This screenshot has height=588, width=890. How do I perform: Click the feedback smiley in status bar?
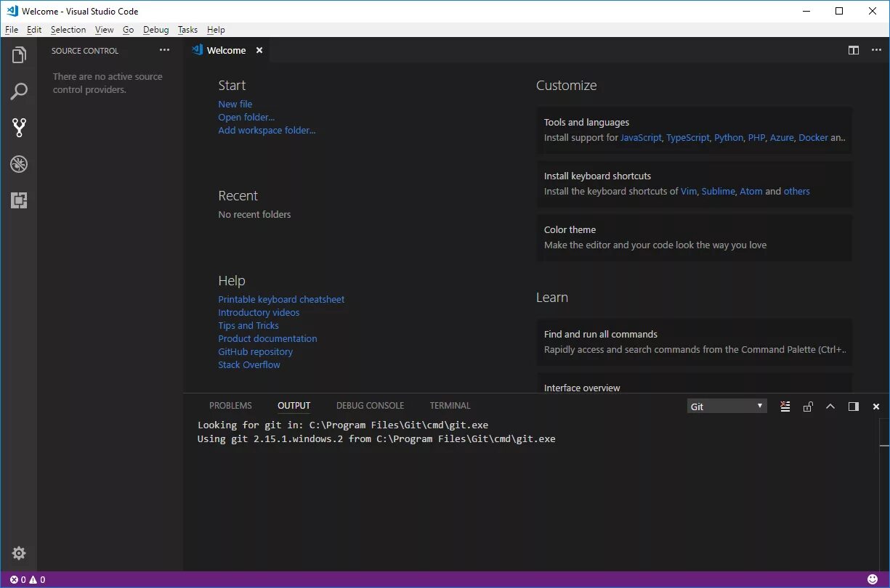tap(873, 579)
